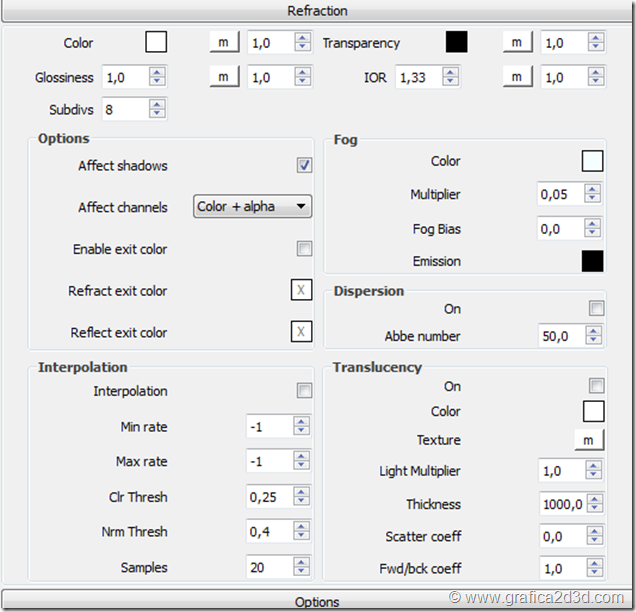Screen dimensions: 636x612
Task: Click the black Transparency color swatch
Action: tap(456, 42)
